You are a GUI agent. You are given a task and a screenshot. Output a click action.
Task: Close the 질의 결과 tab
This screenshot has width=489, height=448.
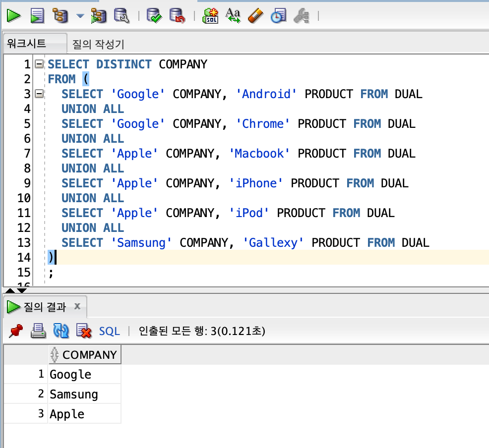pyautogui.click(x=78, y=307)
